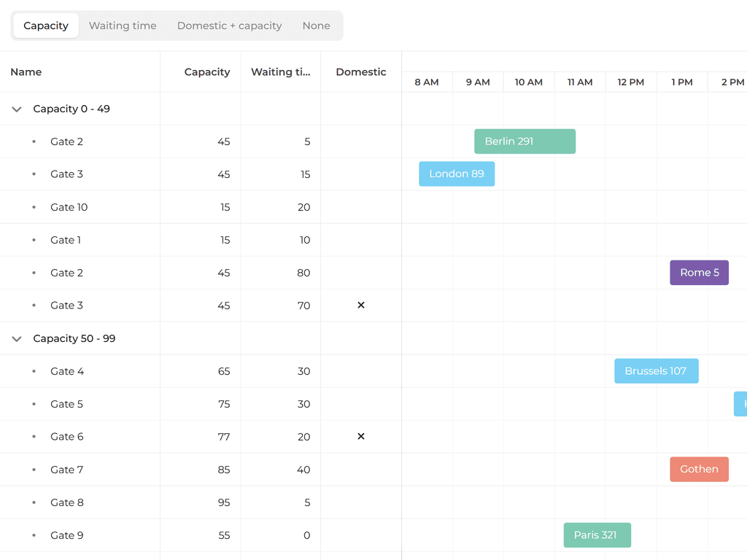Click the domestic X mark for Gate 6
The width and height of the screenshot is (747, 560).
tap(360, 437)
